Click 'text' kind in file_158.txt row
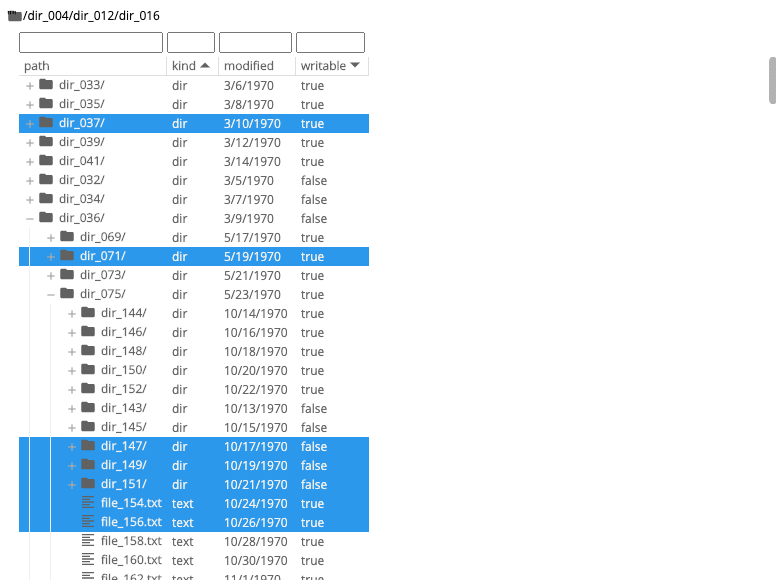This screenshot has width=776, height=580. 183,541
